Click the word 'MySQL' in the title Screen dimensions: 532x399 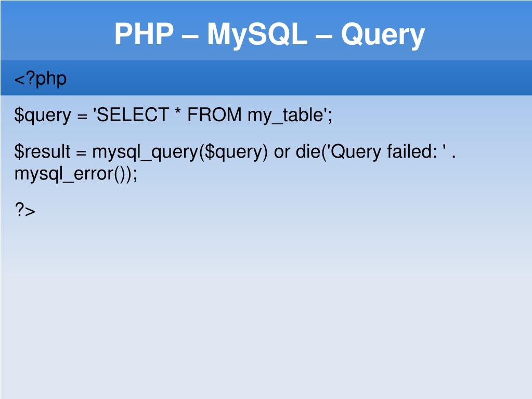tap(257, 35)
